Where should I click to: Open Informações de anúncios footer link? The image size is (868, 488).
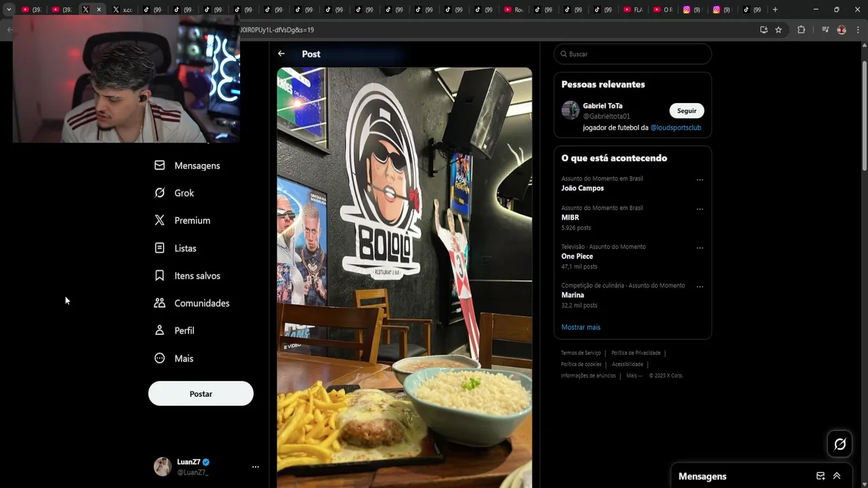[588, 375]
